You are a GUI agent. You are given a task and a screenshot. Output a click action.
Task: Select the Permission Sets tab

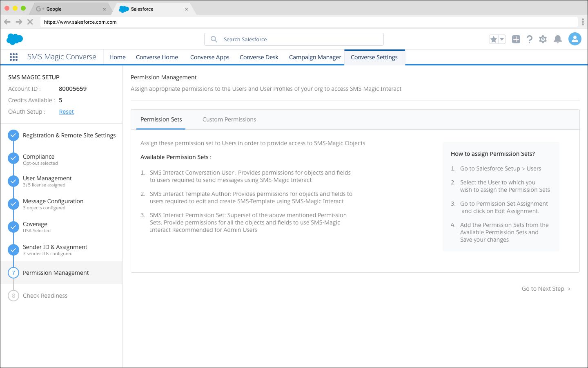pyautogui.click(x=161, y=119)
